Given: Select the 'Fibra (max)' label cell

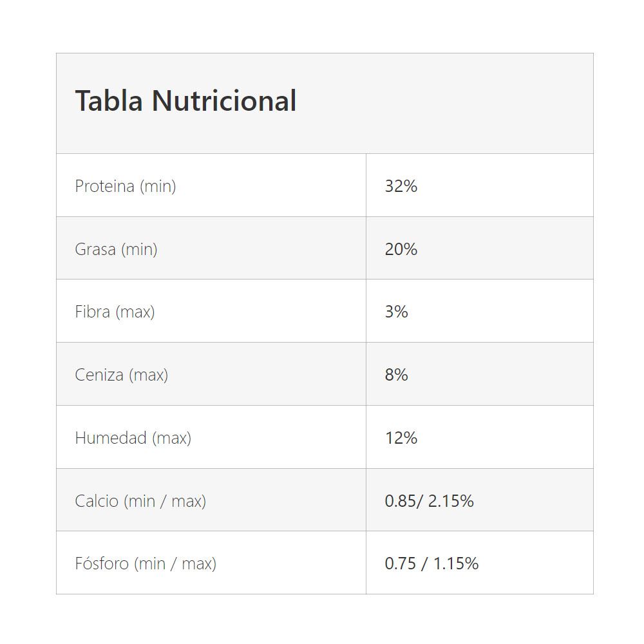Looking at the screenshot, I should point(115,312).
